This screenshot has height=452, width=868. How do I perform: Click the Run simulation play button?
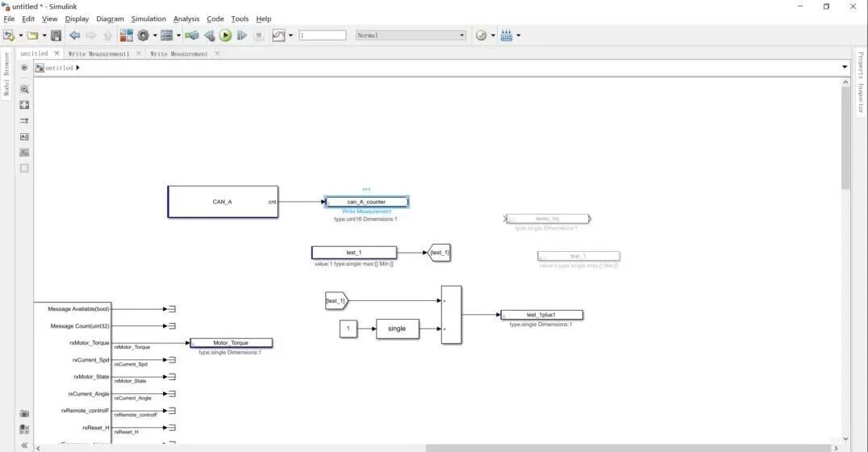coord(225,36)
